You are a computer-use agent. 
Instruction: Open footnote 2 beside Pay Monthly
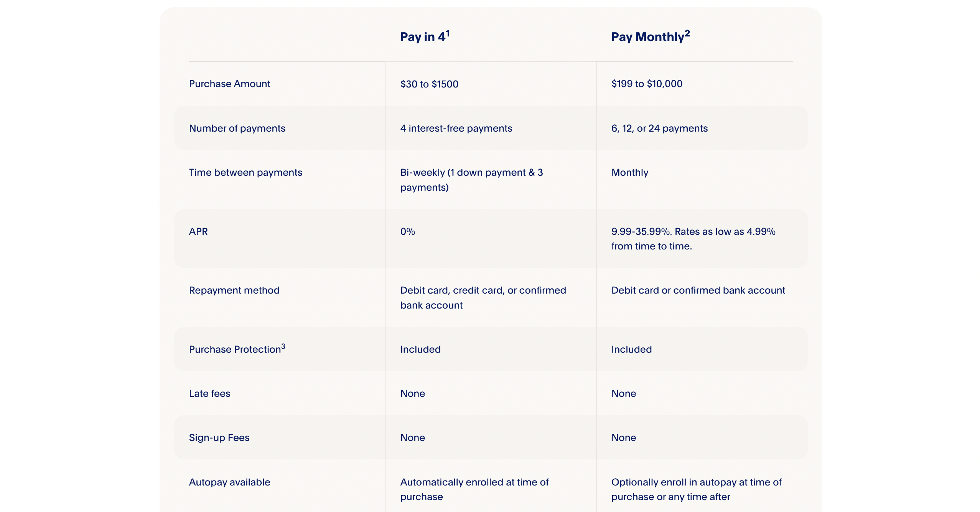click(x=687, y=33)
